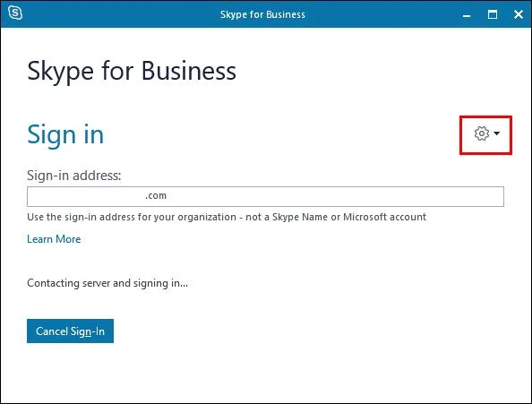Click the Sign-in address label
Viewport: 532px width, 404px height.
[x=74, y=176]
